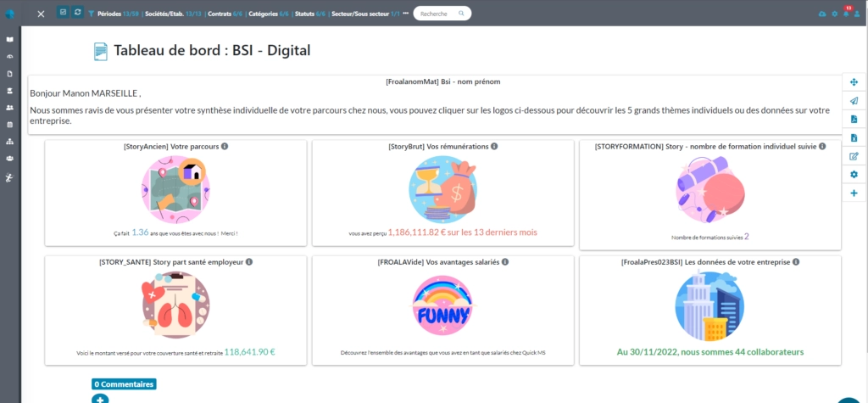Click the move arrows icon in right toolbar
The image size is (868, 403).
point(854,82)
